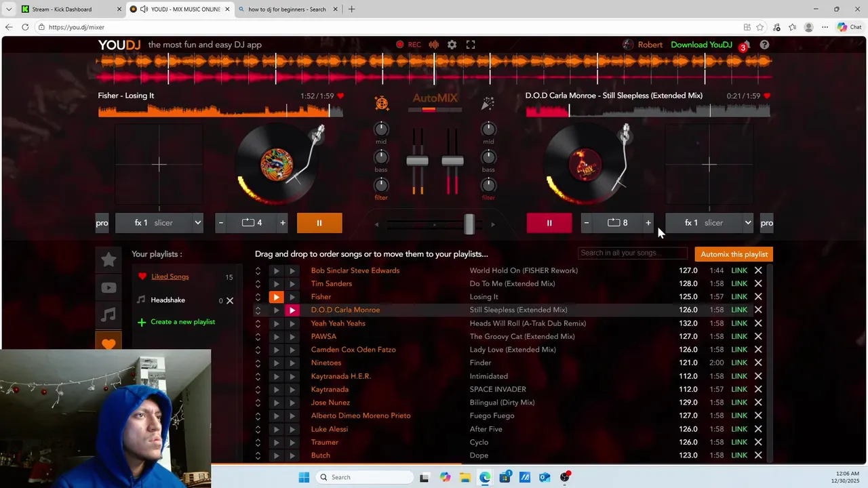Toggle fullscreen mode icon
868x488 pixels.
pyautogui.click(x=471, y=45)
